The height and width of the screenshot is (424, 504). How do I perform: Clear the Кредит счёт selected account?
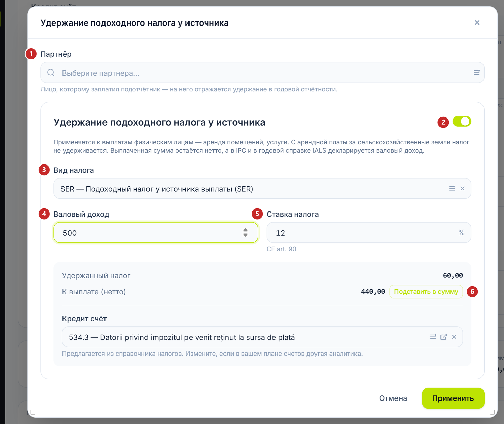454,337
